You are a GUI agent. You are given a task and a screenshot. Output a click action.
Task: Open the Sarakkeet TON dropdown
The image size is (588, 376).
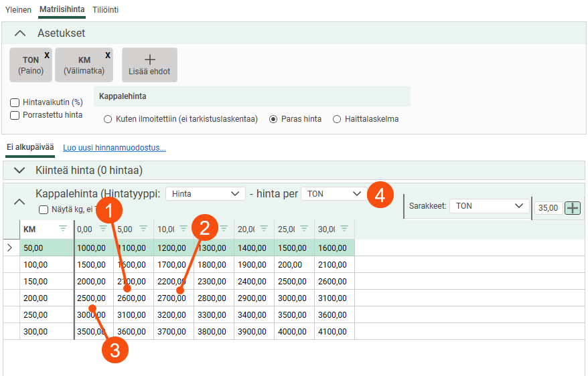(489, 206)
